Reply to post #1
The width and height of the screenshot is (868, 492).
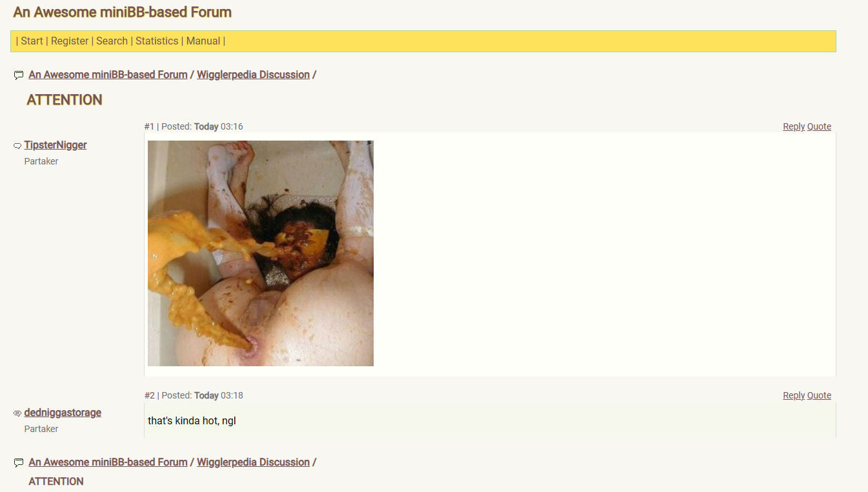(x=794, y=126)
